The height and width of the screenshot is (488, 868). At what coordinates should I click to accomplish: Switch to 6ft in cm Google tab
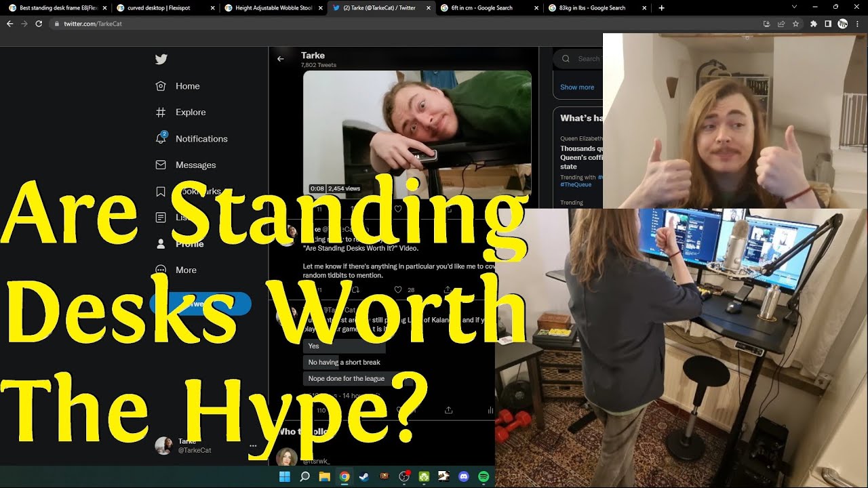pos(488,8)
